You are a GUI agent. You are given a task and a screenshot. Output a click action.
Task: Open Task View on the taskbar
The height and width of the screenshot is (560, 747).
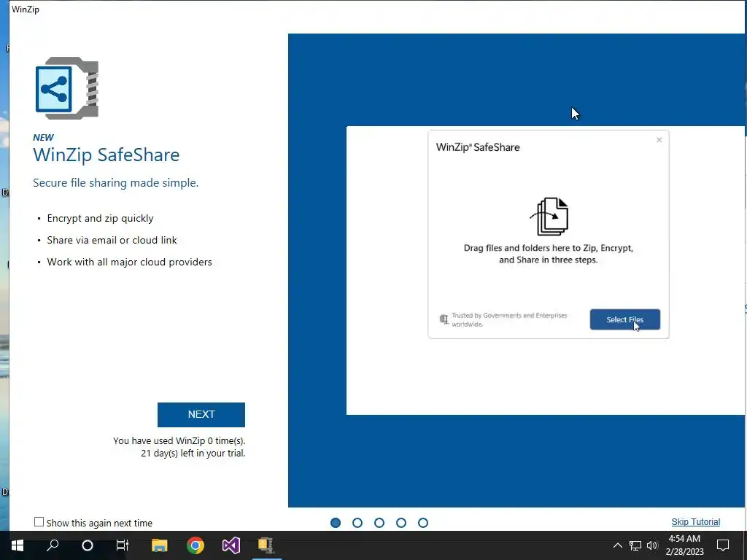coord(123,545)
